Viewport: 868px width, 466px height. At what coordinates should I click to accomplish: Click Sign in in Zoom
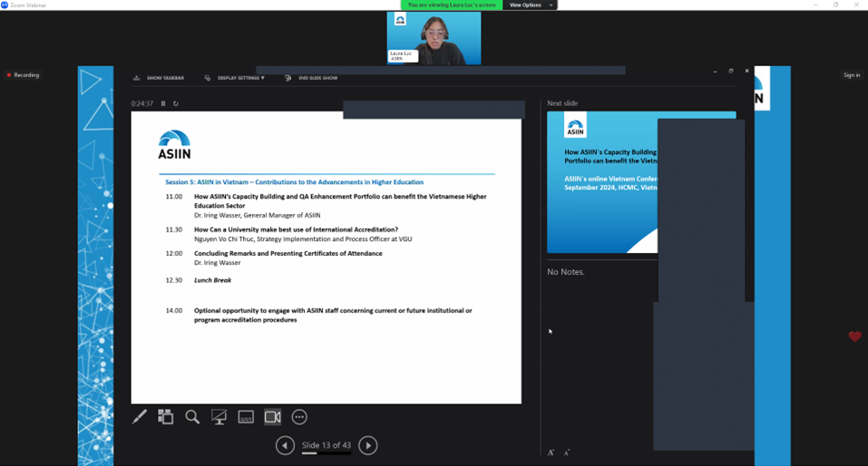click(x=852, y=74)
